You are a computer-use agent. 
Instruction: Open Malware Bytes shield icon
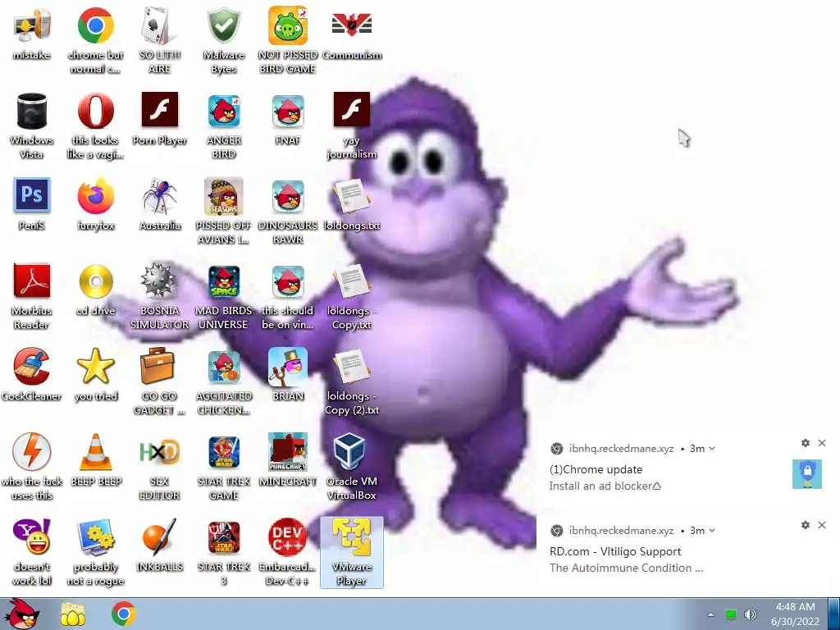(224, 40)
